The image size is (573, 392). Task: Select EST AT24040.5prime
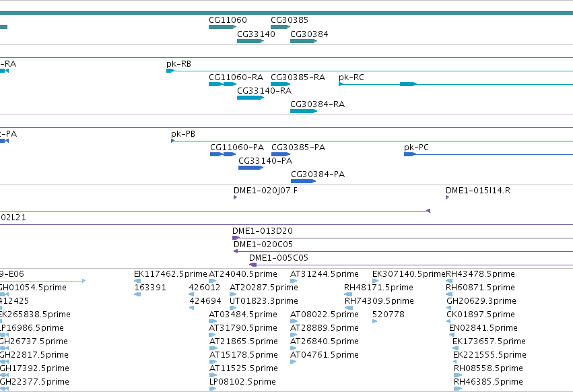(x=212, y=281)
